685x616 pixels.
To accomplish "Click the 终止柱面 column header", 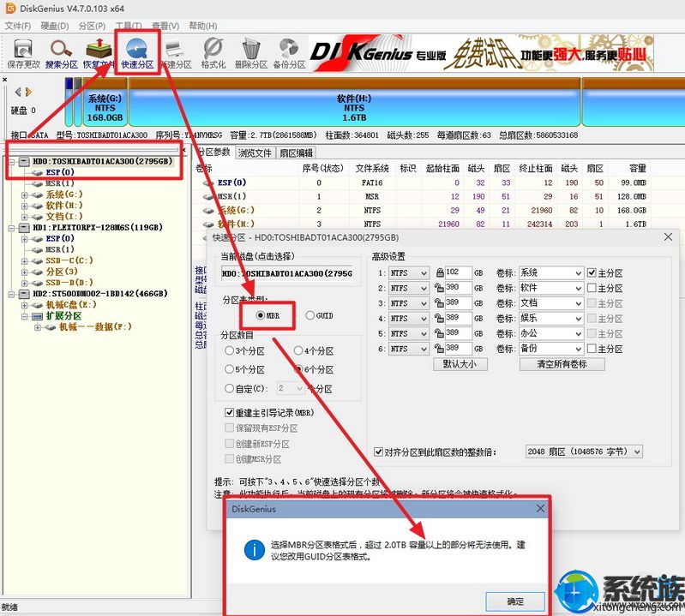I will coord(535,169).
